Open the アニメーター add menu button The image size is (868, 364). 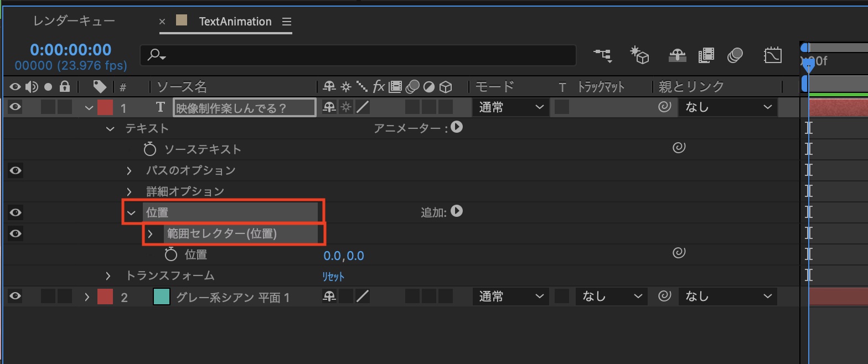tap(456, 127)
